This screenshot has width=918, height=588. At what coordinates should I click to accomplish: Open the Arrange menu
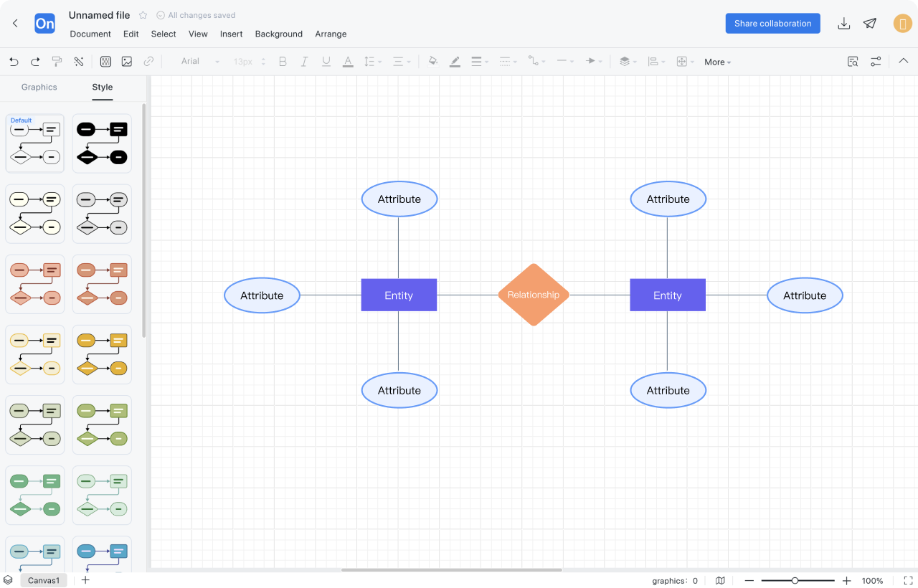pos(331,34)
